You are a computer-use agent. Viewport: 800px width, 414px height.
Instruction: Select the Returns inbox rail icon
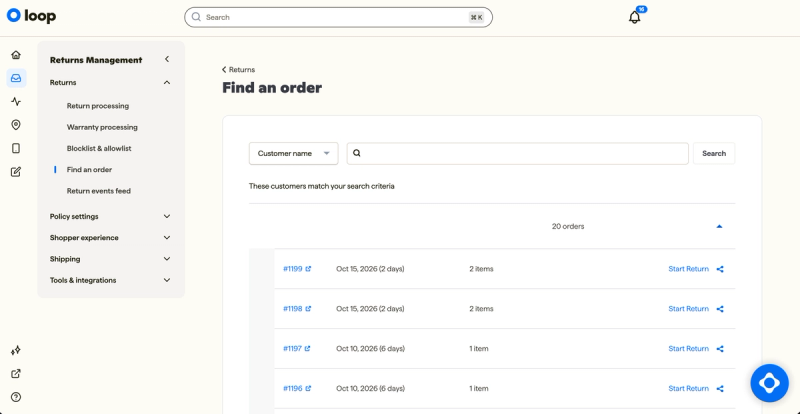16,78
